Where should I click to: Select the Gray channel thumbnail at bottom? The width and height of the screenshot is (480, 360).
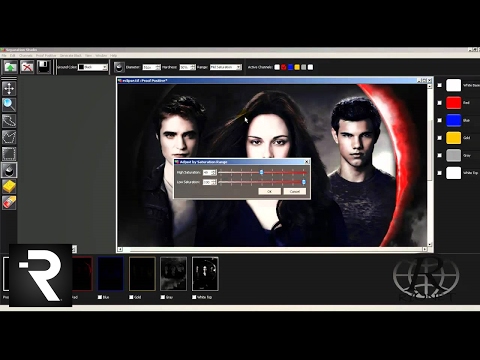pyautogui.click(x=174, y=274)
